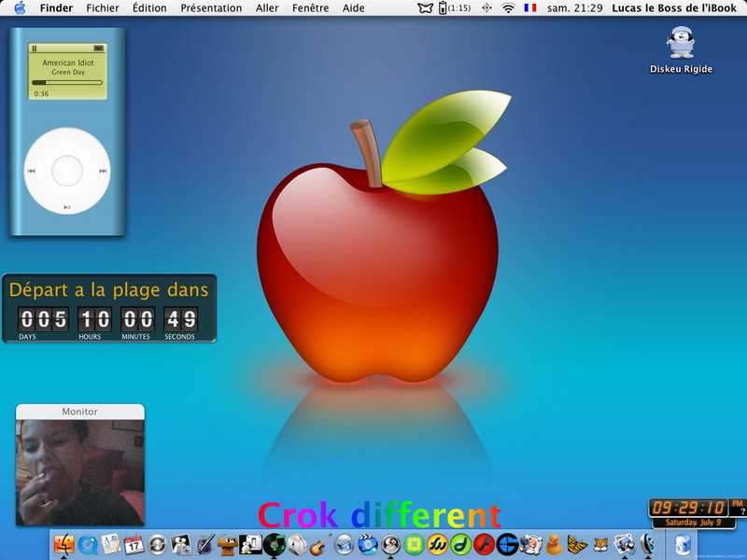This screenshot has width=747, height=560.
Task: Open GarageBand guitar icon in Dock
Action: coord(320,544)
